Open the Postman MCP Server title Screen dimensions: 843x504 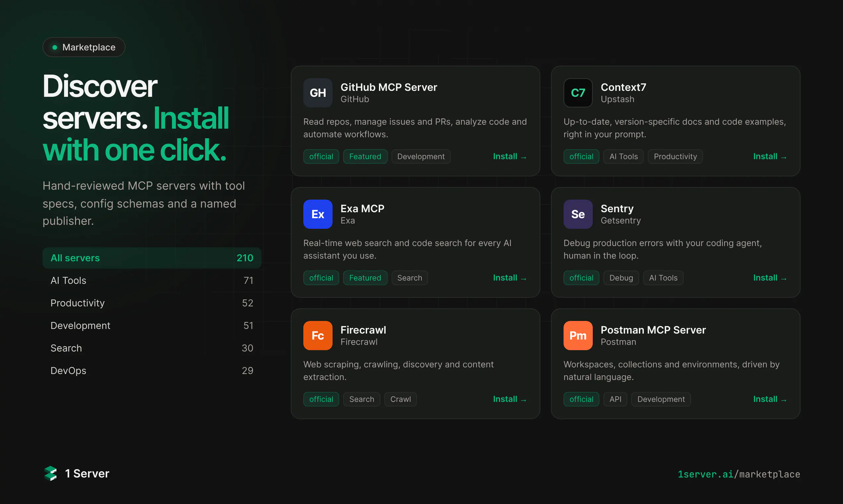[652, 330]
